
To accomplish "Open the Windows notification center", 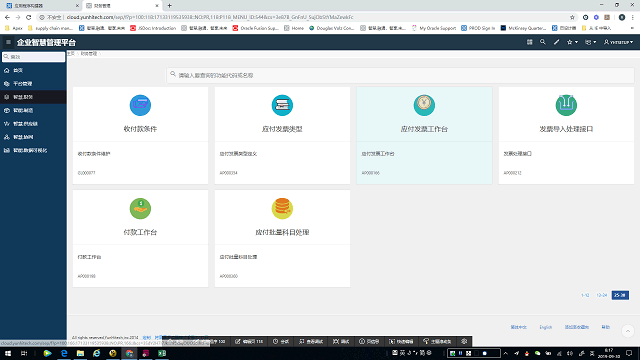I will click(629, 353).
